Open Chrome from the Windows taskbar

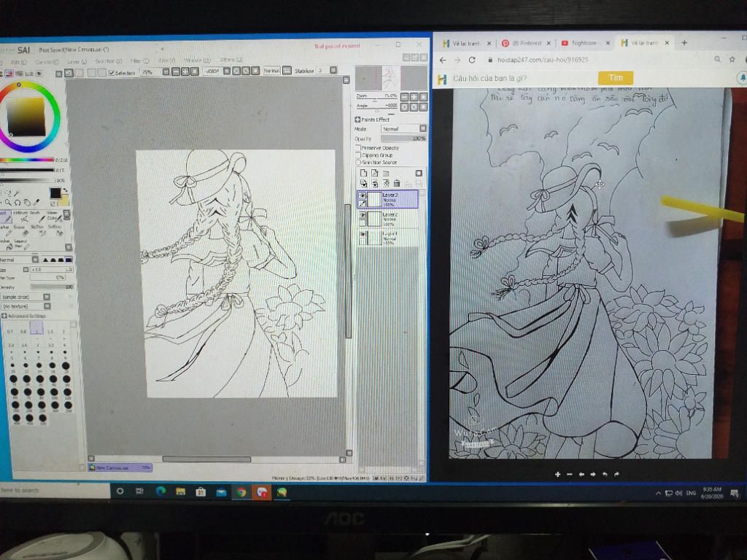pos(241,492)
